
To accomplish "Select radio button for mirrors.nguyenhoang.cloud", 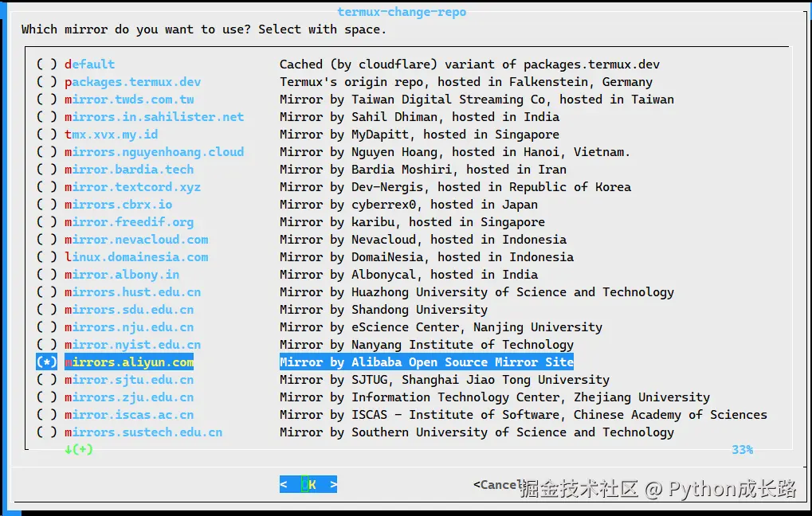I will tap(46, 152).
